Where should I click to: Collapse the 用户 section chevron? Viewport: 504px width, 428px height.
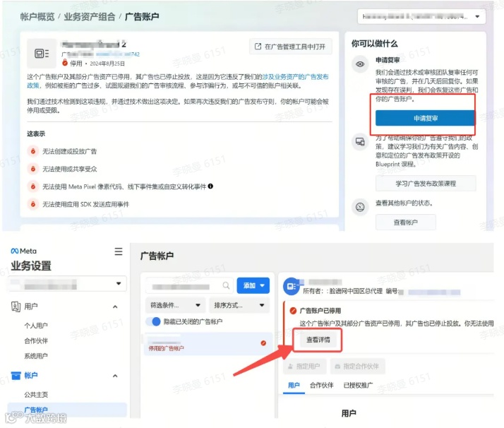tap(115, 307)
